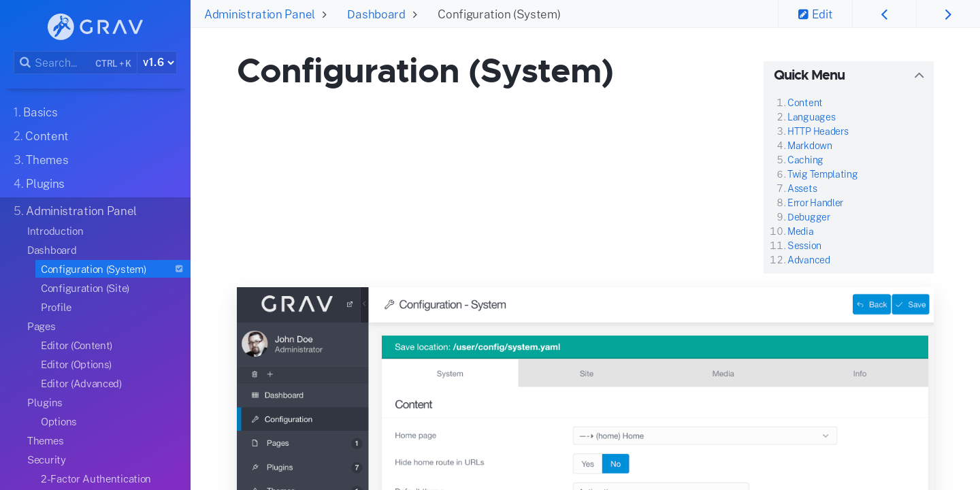Jump to Languages section
Image resolution: width=980 pixels, height=490 pixels.
pos(811,117)
